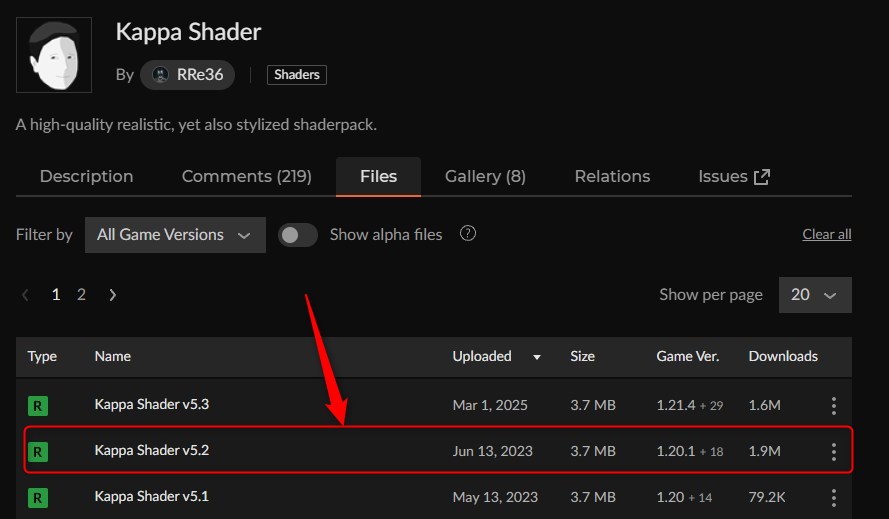
Task: Sort files by Uploaded column
Action: 482,356
